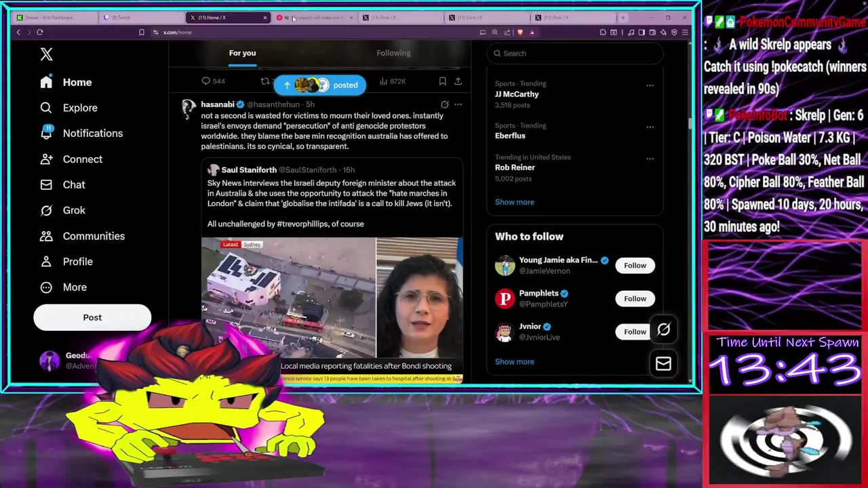The image size is (868, 488).
Task: Open the browser hamburger menu
Action: (x=685, y=32)
